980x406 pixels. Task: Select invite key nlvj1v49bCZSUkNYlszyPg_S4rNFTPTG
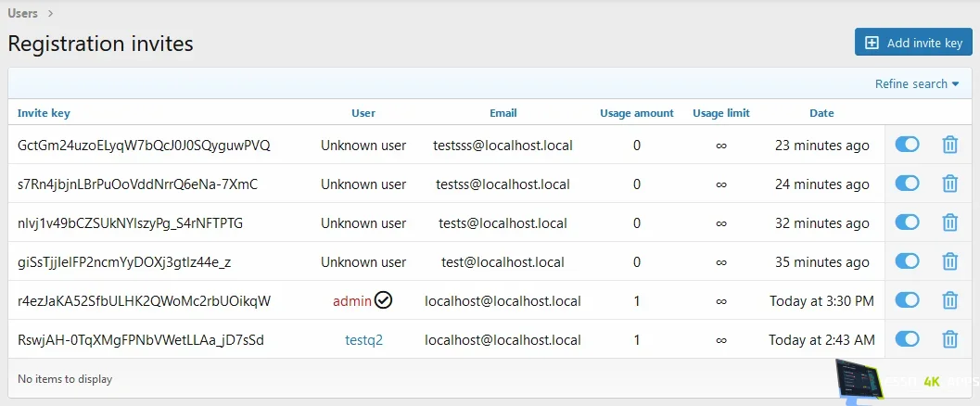tap(130, 223)
